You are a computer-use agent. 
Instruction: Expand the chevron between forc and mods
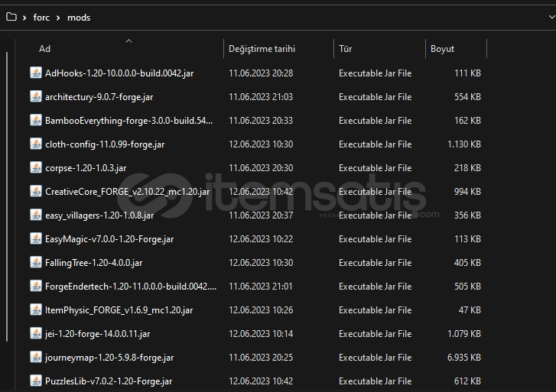(58, 18)
